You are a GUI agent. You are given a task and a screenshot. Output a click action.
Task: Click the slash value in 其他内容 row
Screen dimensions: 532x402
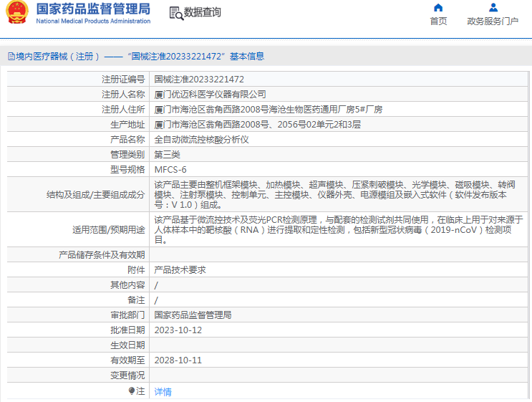coord(156,285)
